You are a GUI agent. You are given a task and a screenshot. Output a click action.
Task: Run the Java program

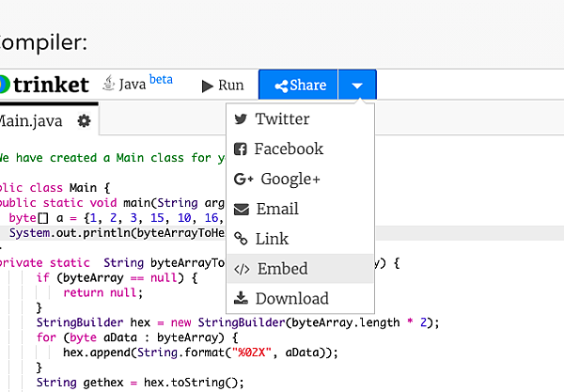(x=223, y=86)
